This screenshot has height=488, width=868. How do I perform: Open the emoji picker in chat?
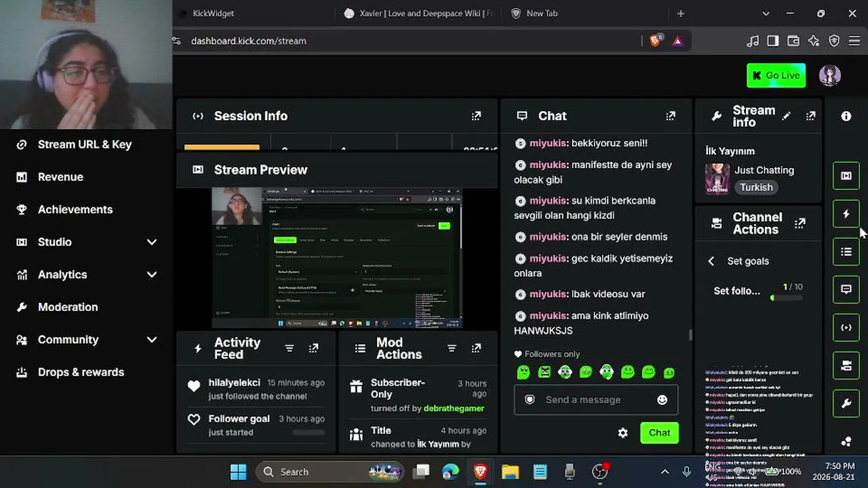[663, 400]
